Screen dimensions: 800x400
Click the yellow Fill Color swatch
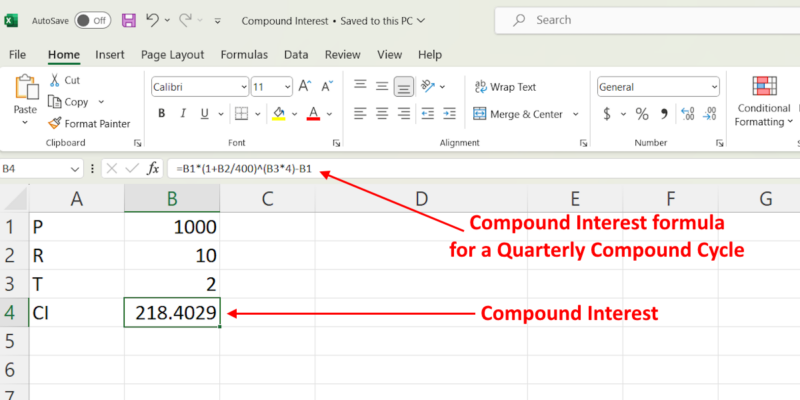pyautogui.click(x=279, y=113)
